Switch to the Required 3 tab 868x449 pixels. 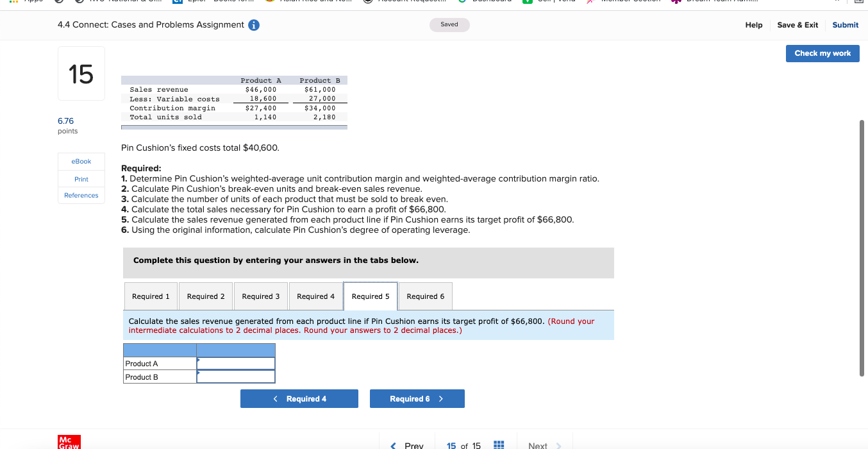coord(261,296)
